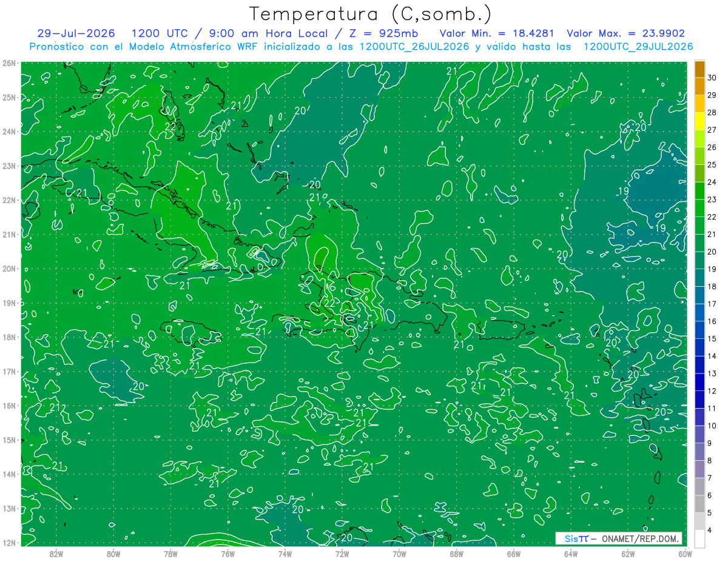Screen dimensions: 728x562
Task: Click the "30" color scale label
Action: pos(712,78)
